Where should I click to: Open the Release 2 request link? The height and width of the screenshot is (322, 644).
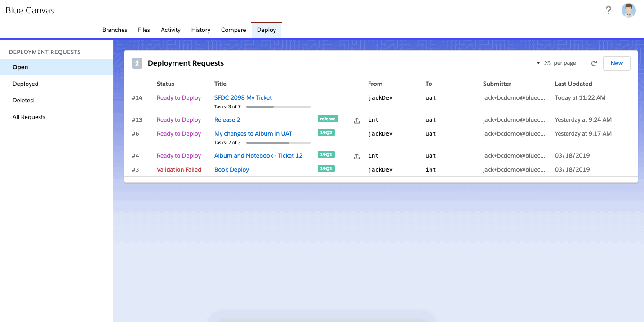227,120
